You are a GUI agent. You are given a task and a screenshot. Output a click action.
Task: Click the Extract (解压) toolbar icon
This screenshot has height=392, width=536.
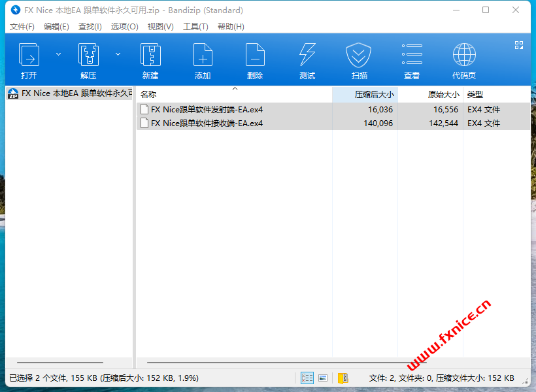click(88, 55)
